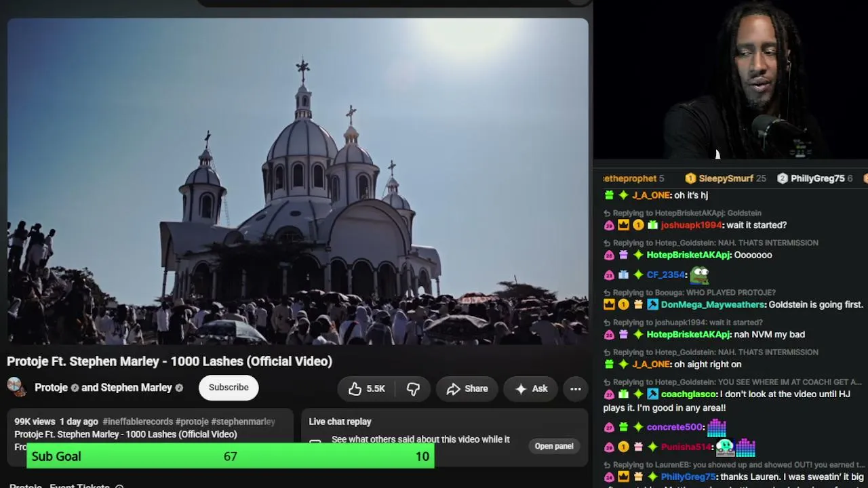Open the 'Replying to HotepBrisketAKApj: Goldstein' reply context
This screenshot has width=868, height=488.
[682, 213]
